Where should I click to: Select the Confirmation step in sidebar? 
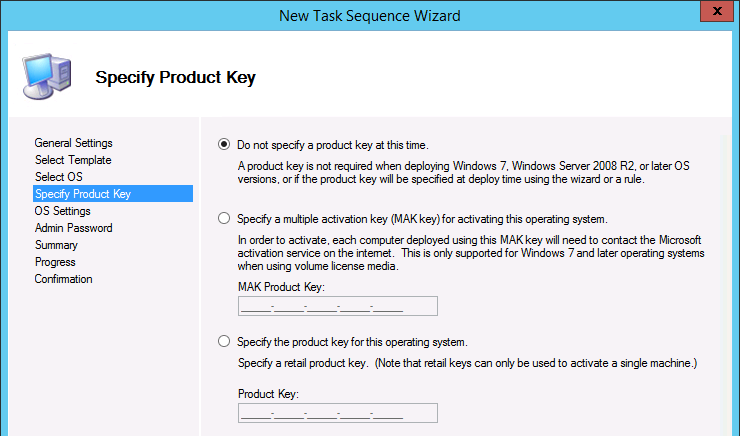63,279
